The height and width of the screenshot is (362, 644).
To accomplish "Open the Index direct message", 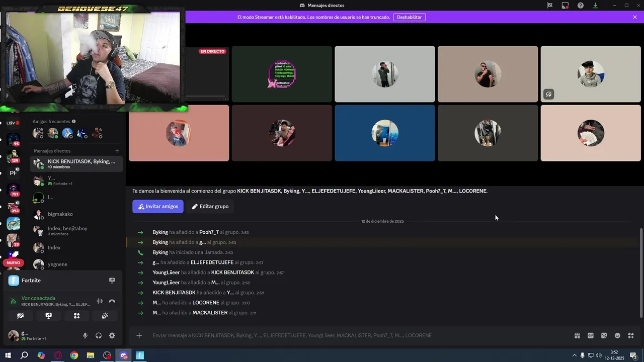I will pyautogui.click(x=76, y=247).
